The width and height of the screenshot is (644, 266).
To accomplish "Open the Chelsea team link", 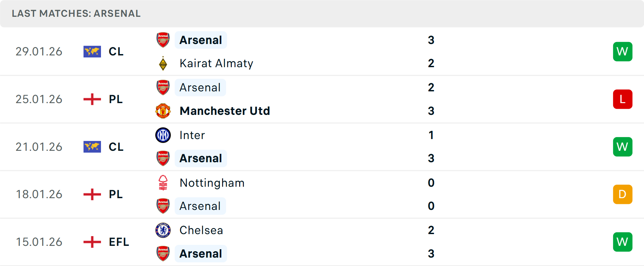I will 201,230.
